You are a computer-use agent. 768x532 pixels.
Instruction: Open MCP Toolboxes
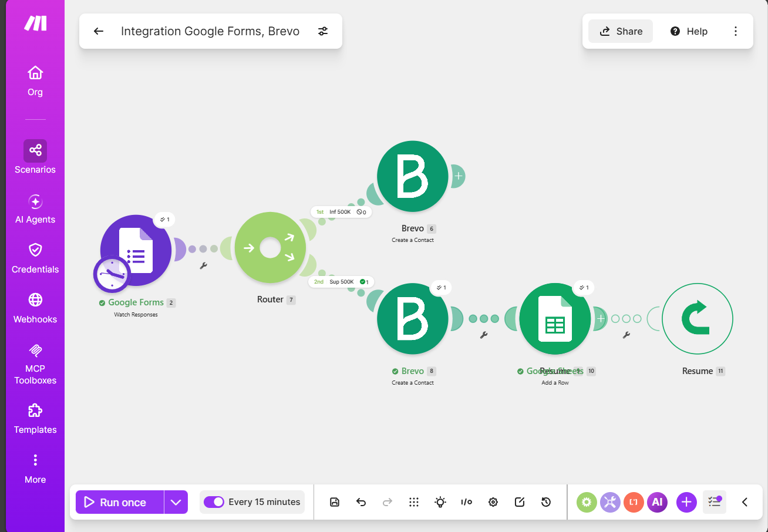coord(35,364)
